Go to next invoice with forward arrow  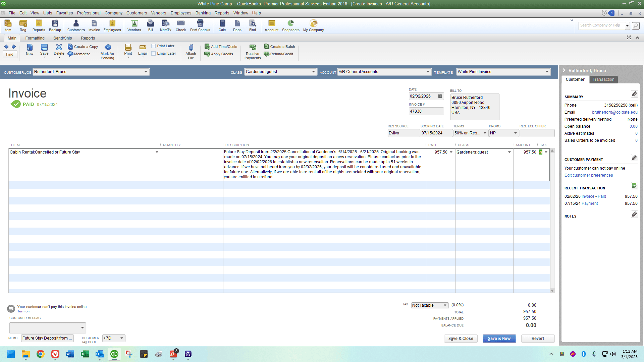pos(14,47)
